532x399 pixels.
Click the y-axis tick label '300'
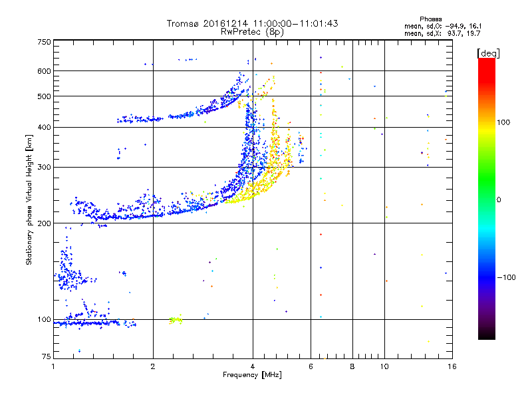tap(44, 167)
